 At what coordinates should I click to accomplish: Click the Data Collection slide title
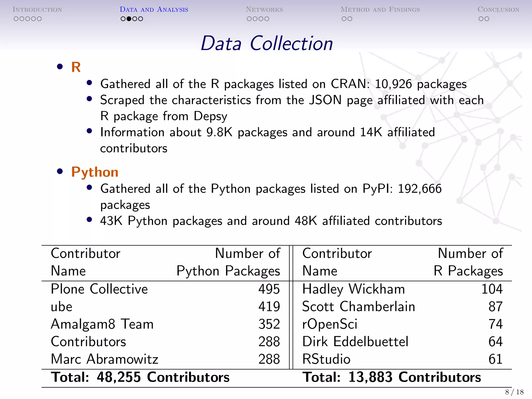[267, 43]
